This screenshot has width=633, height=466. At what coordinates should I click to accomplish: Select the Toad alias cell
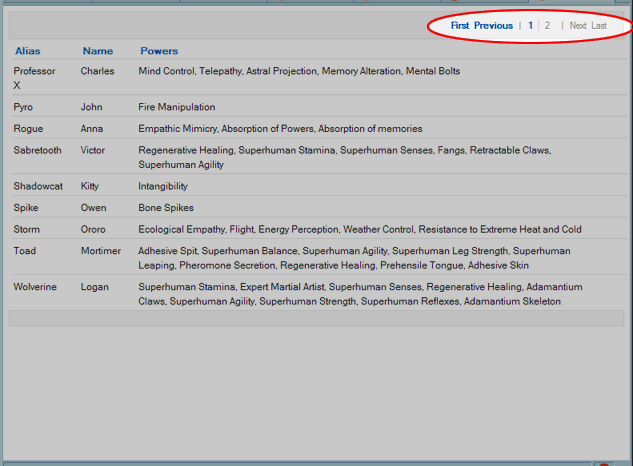(x=25, y=251)
